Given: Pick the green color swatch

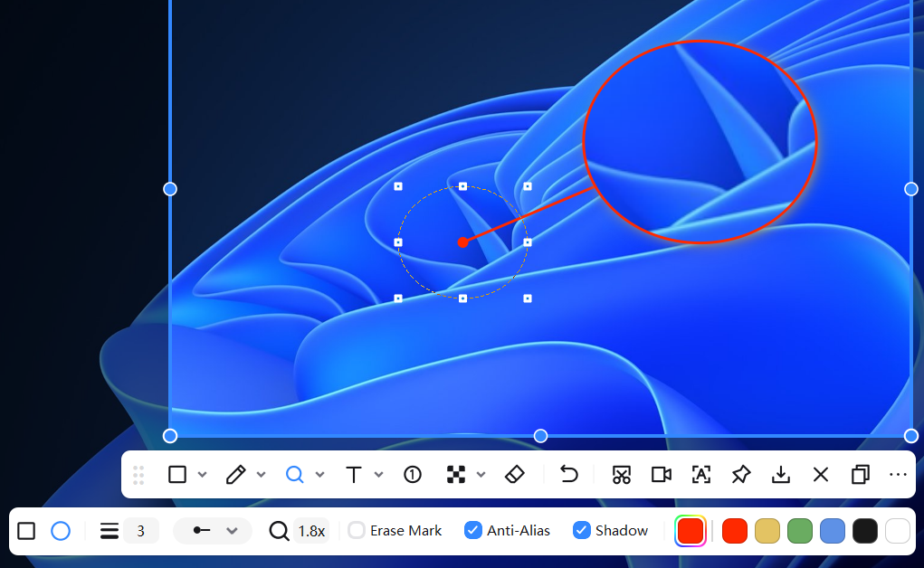Looking at the screenshot, I should coord(800,531).
